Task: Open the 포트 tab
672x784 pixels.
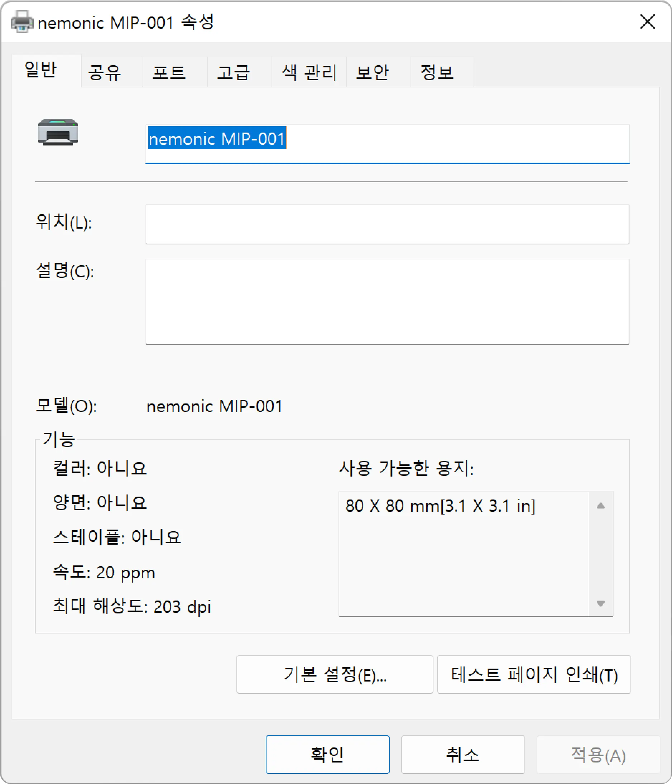Action: tap(175, 72)
